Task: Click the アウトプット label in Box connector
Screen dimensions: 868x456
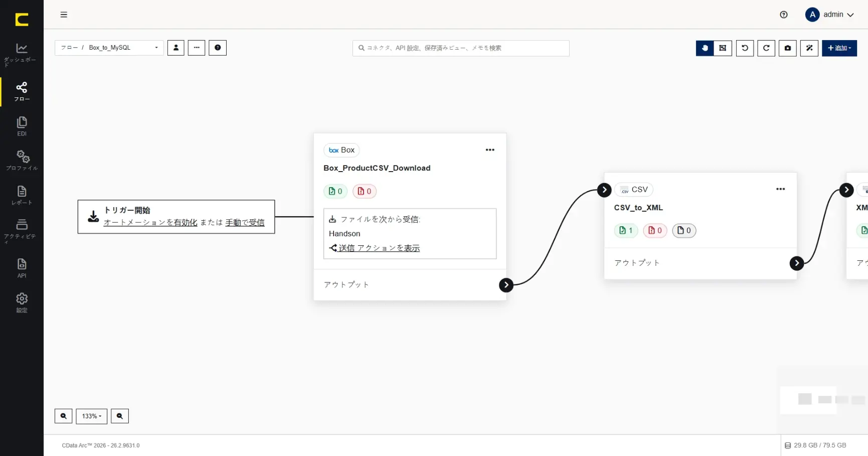Action: tap(346, 284)
